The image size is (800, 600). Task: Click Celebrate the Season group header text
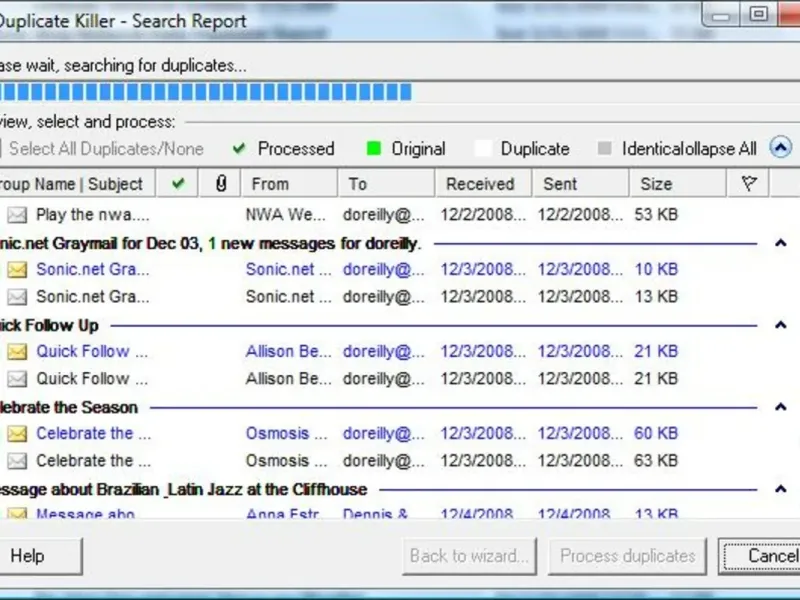point(69,408)
